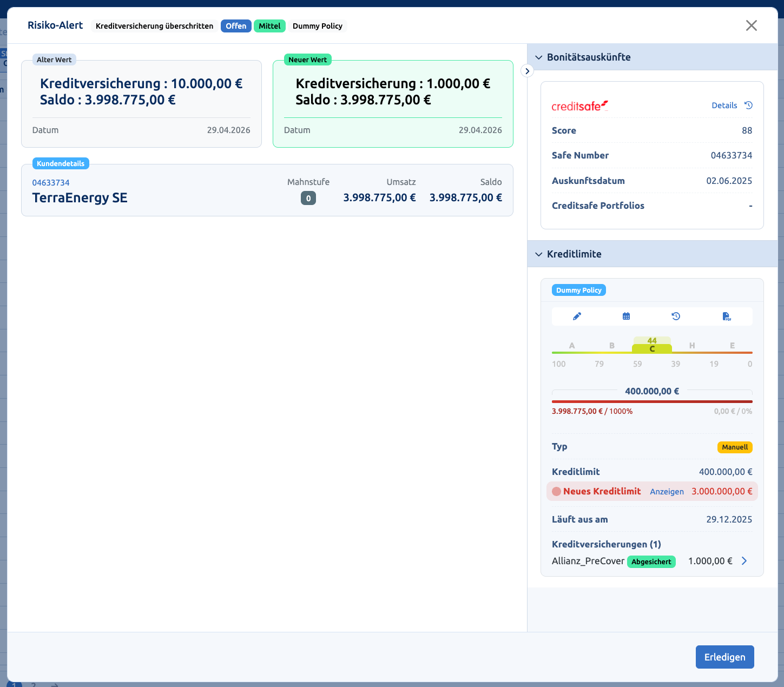Click the expiry date 29.12.2025
The height and width of the screenshot is (687, 784).
729,519
